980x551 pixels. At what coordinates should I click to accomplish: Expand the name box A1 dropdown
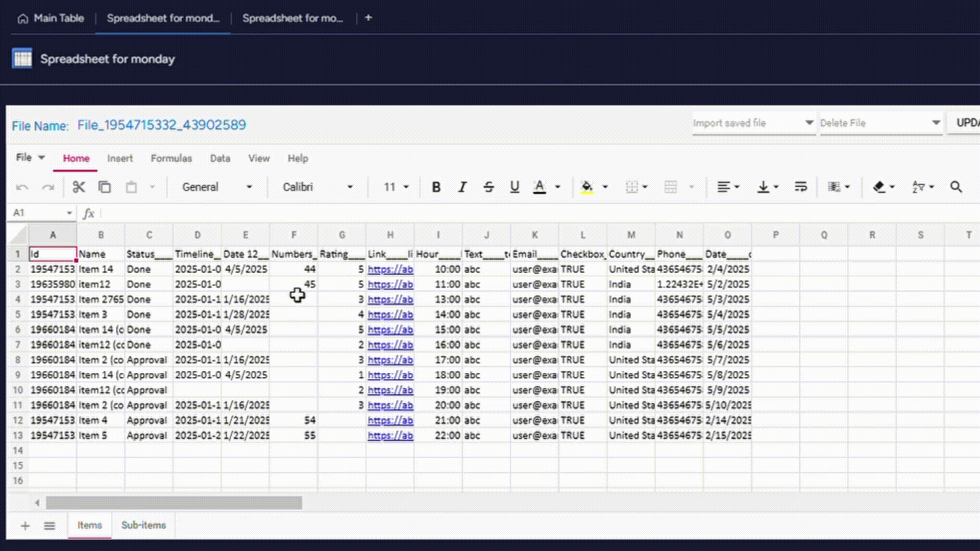69,213
